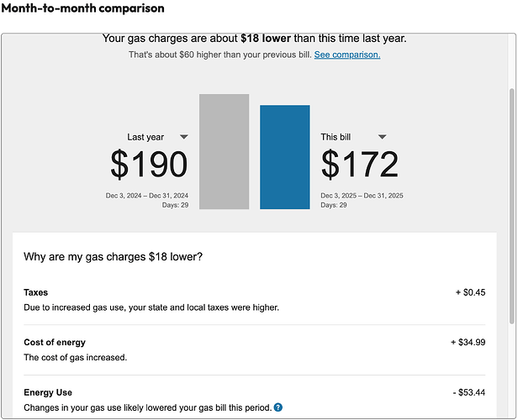The image size is (518, 420).
Task: Expand the This bill dropdown arrow
Action: click(x=382, y=136)
